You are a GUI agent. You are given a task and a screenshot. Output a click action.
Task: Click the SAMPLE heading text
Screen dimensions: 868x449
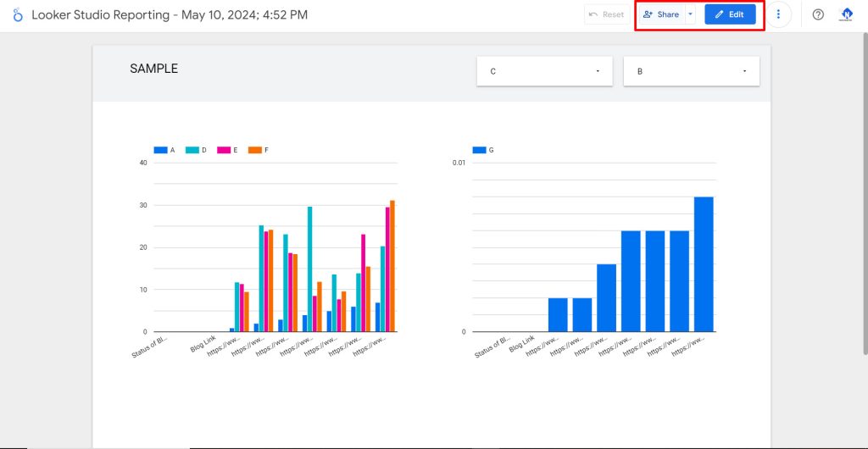point(153,69)
